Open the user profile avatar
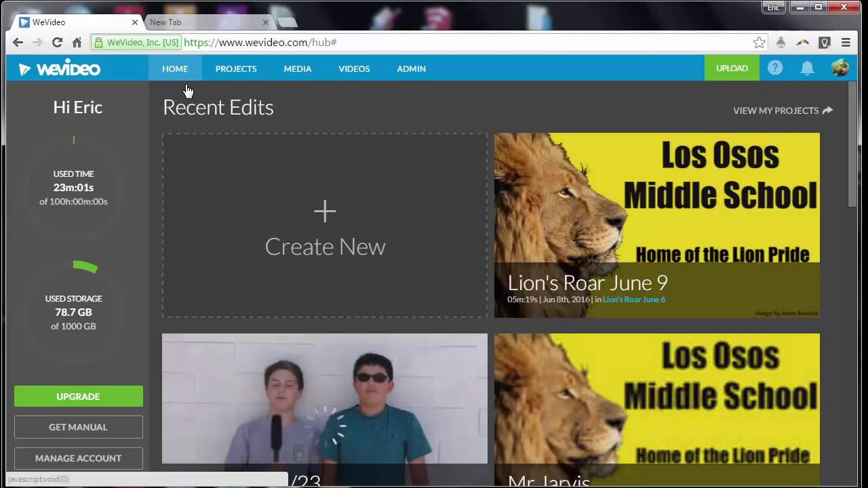The image size is (868, 488). click(840, 68)
